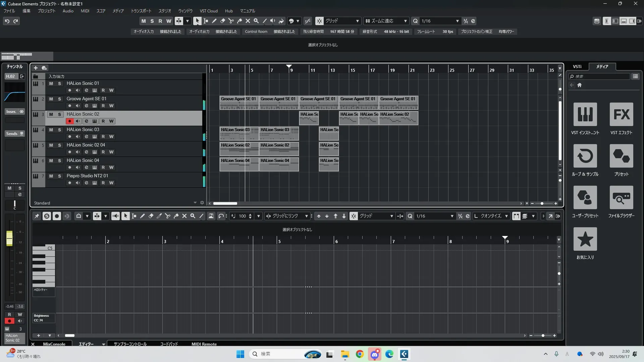The width and height of the screenshot is (644, 362).
Task: Click the MixConsole tab in the lower zone
Action: pyautogui.click(x=54, y=344)
